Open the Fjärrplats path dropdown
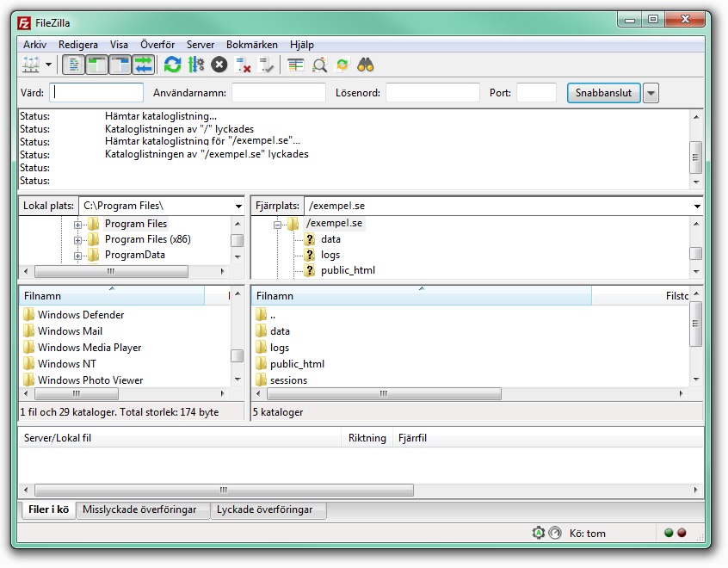 click(697, 207)
